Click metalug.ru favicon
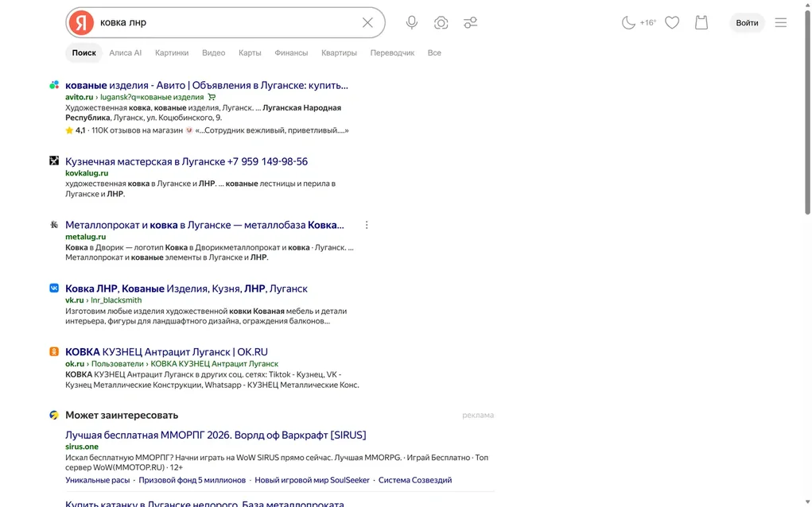Viewport: 812px width, 507px height. tap(54, 225)
